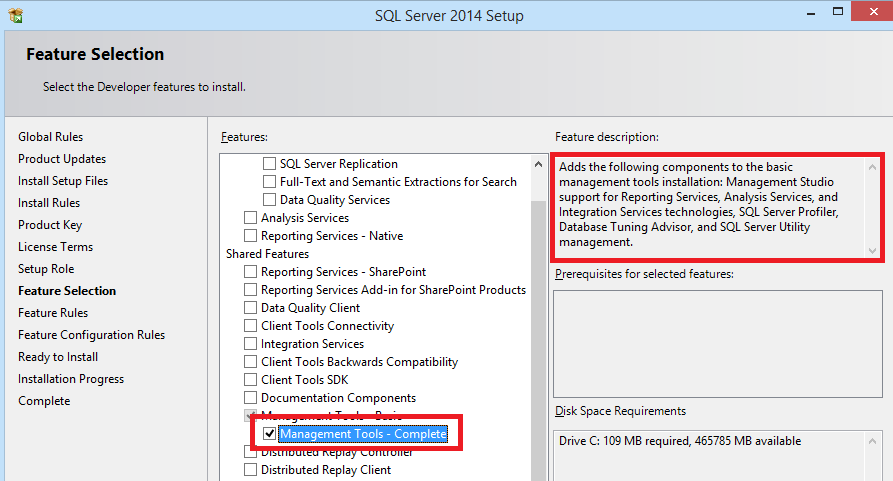Click the Complete step in sidebar
The width and height of the screenshot is (893, 481).
44,401
